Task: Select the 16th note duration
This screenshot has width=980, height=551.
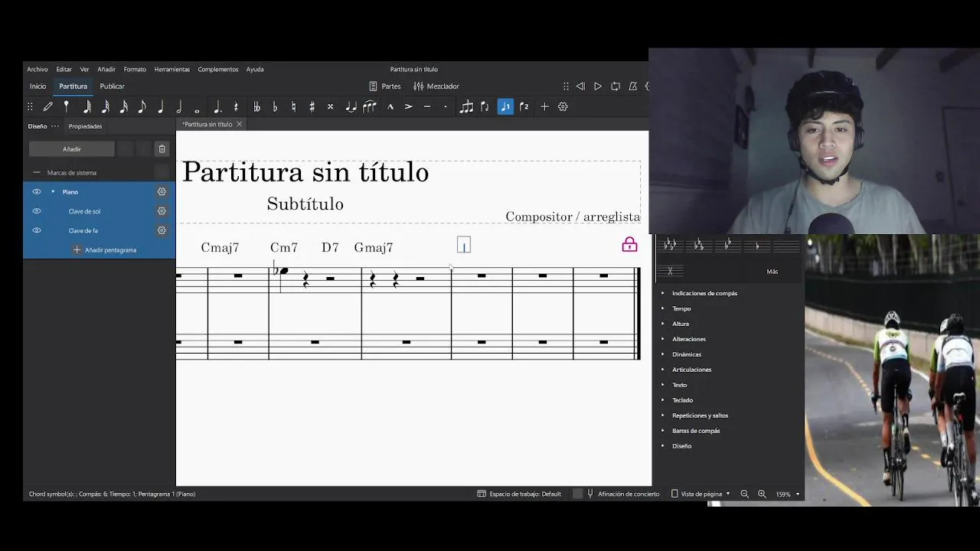Action: click(x=124, y=107)
